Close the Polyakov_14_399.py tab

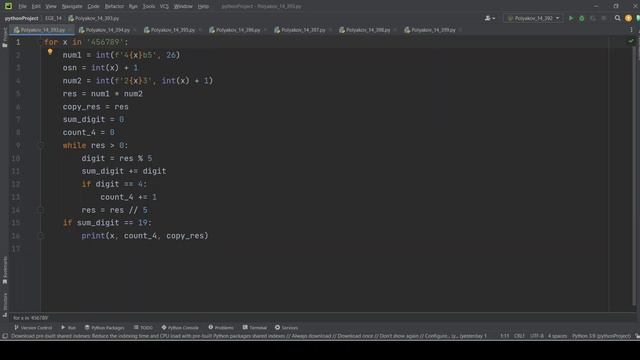coord(460,30)
